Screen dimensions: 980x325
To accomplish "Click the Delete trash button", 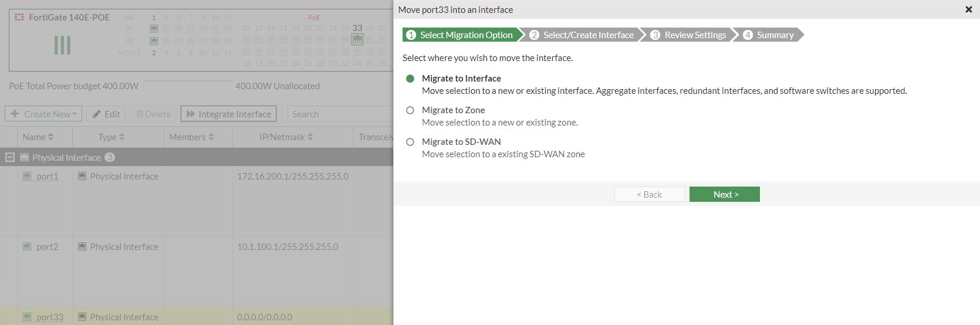I will point(153,114).
